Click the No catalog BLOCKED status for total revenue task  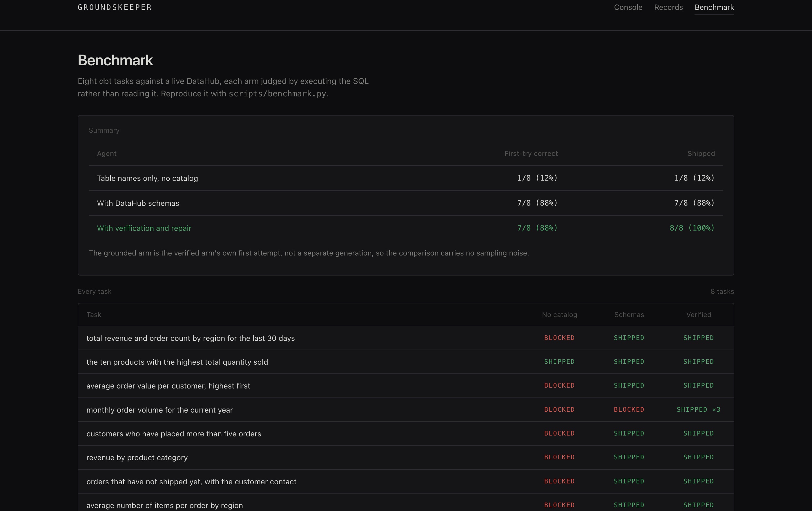(x=559, y=338)
